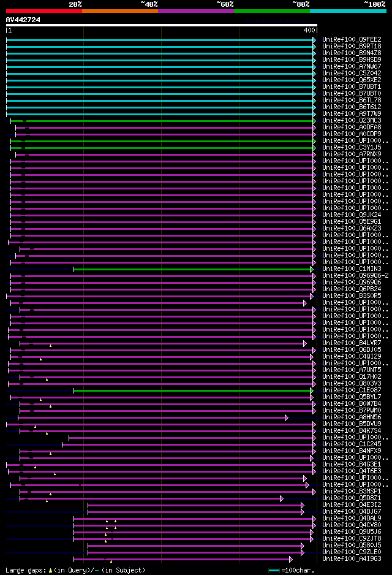Click the orange ~40% identity legend segment
392x575 pixels.
click(120, 11)
